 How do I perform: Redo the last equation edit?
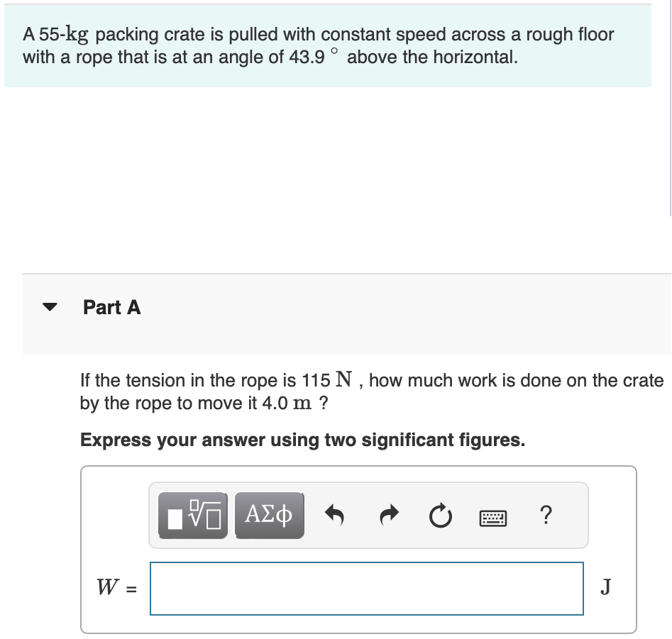[388, 516]
